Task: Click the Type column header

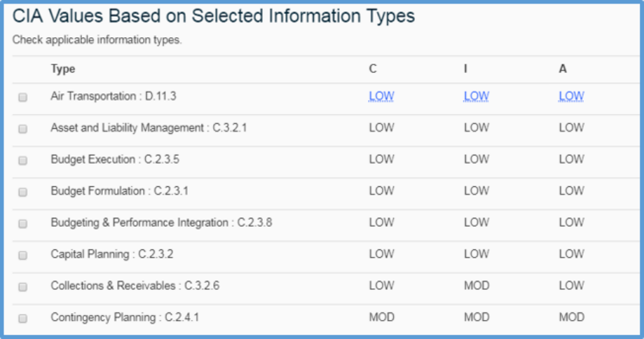Action: [x=63, y=69]
